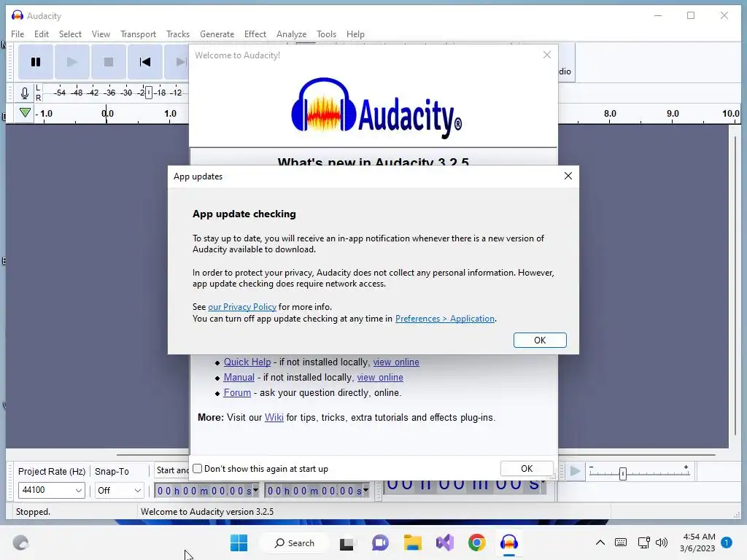
Task: Click OK in the App updates dialog
Action: (x=540, y=340)
